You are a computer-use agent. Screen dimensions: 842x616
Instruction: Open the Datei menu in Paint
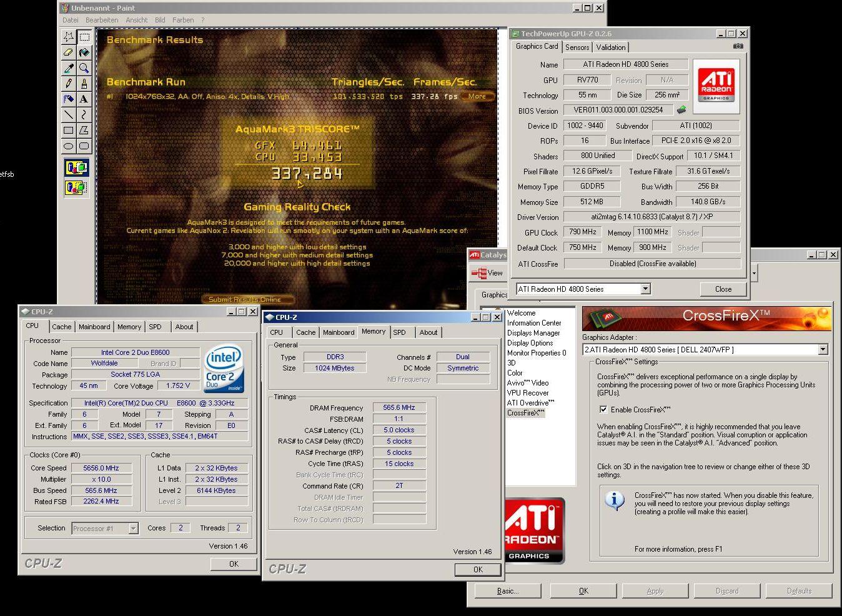(71, 20)
